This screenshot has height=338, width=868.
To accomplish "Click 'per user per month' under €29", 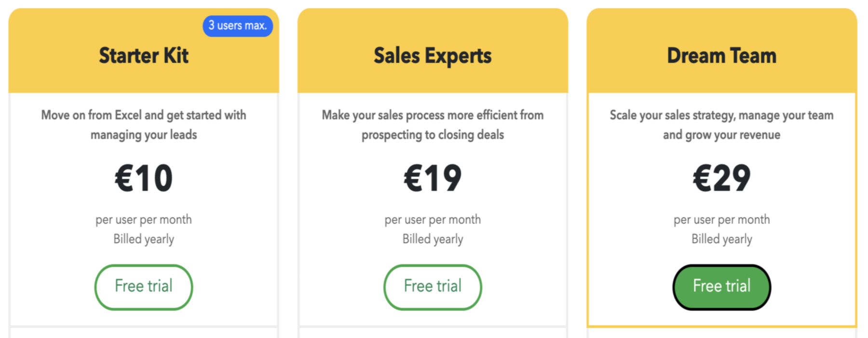I will [722, 220].
